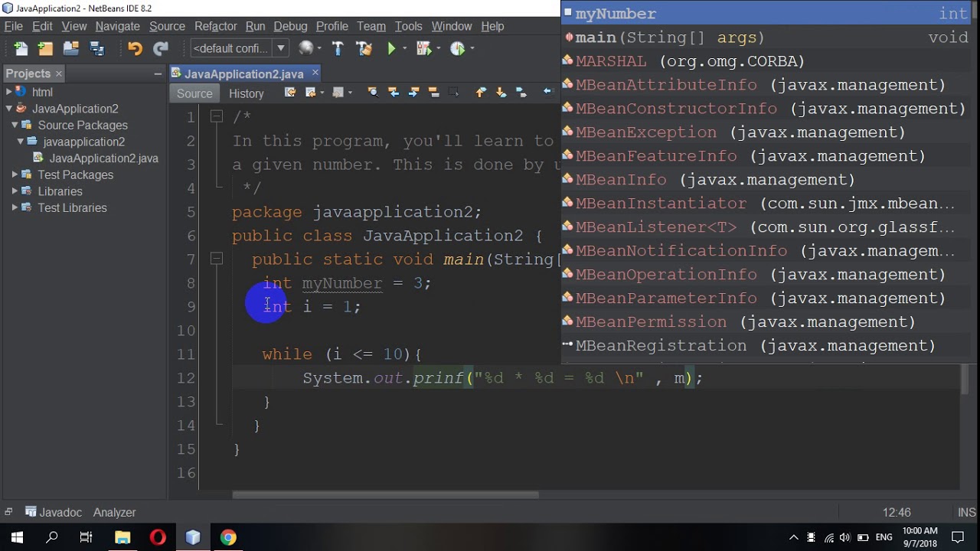Click Next Bookmark editor icon
This screenshot has width=980, height=551.
(x=501, y=93)
